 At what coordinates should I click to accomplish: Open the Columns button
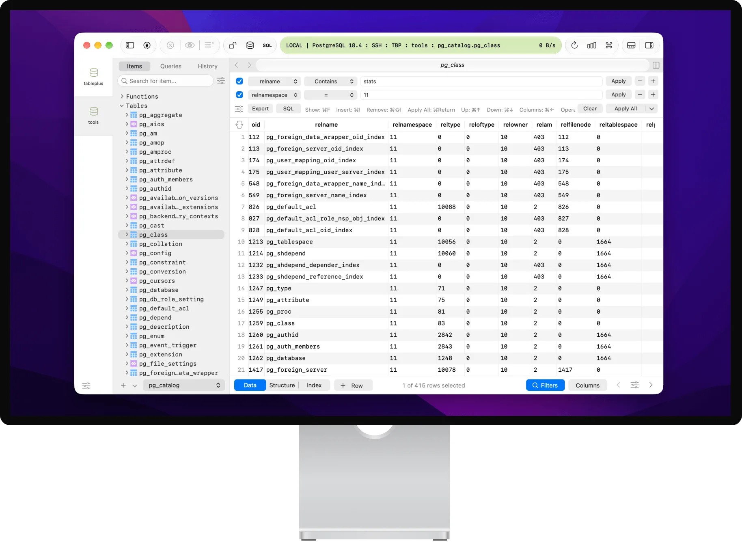click(x=587, y=385)
